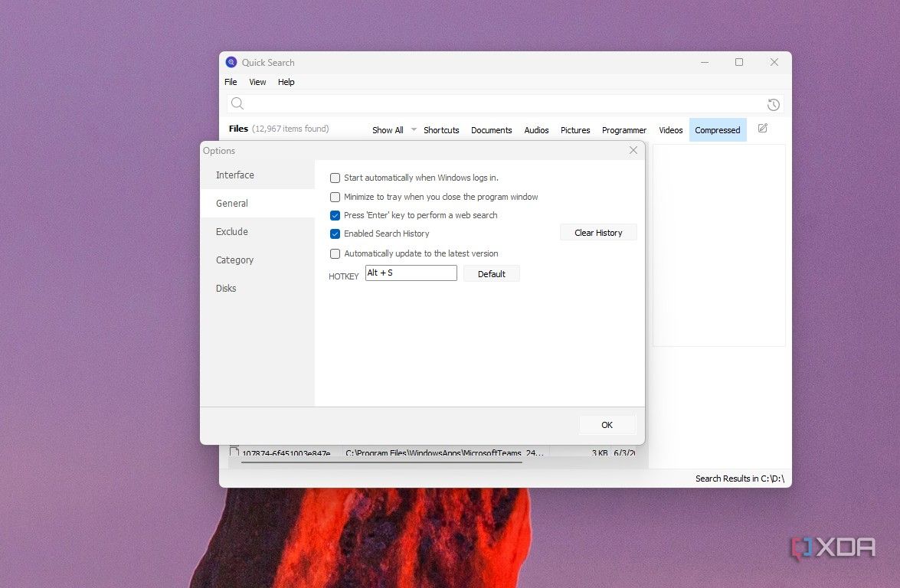Click the HOTKEY input field
The height and width of the screenshot is (588, 900).
pyautogui.click(x=411, y=273)
